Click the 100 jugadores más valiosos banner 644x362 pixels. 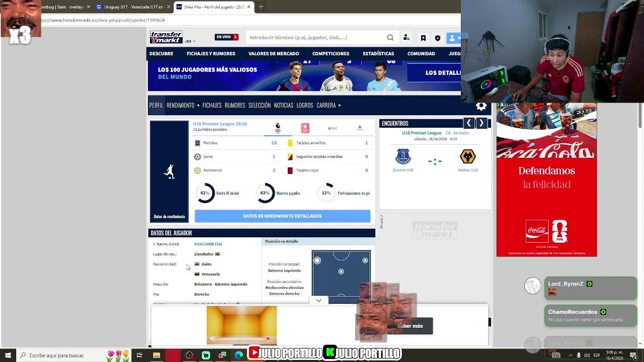pos(304,76)
